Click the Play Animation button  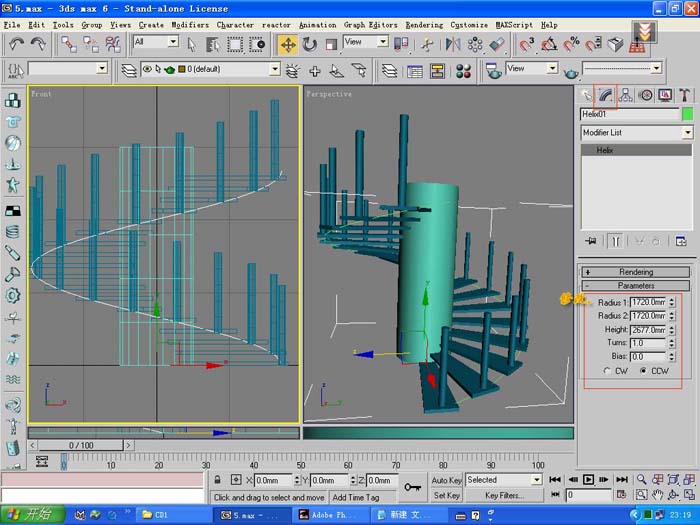(x=589, y=480)
